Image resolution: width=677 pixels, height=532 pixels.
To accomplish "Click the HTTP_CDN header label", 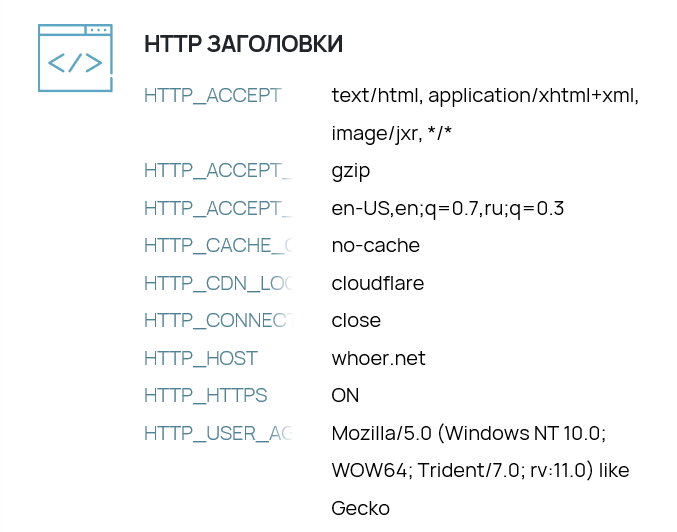I will 217,284.
